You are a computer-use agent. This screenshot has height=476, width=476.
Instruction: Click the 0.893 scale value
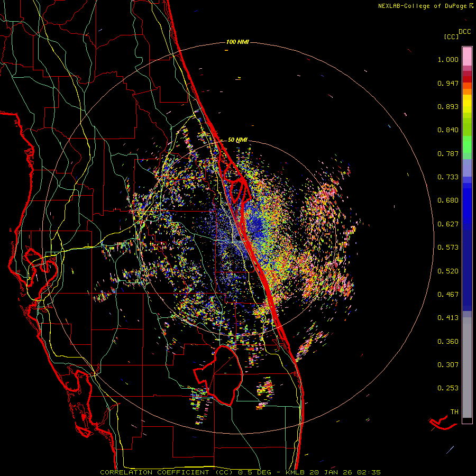click(x=448, y=106)
